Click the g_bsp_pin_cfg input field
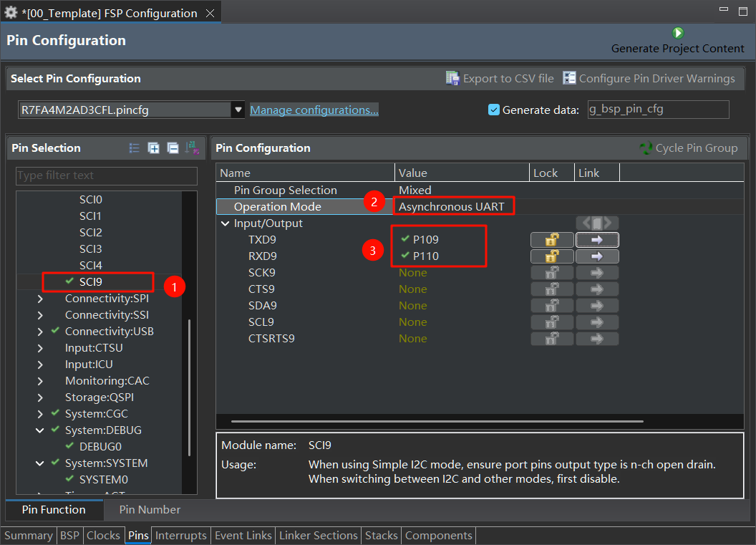 pos(658,110)
